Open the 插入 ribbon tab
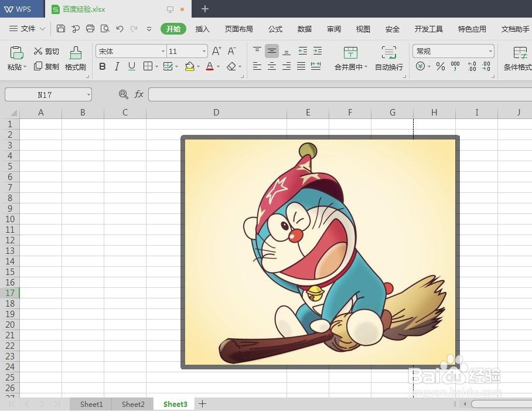Screen dimensions: 532x411 coord(203,29)
